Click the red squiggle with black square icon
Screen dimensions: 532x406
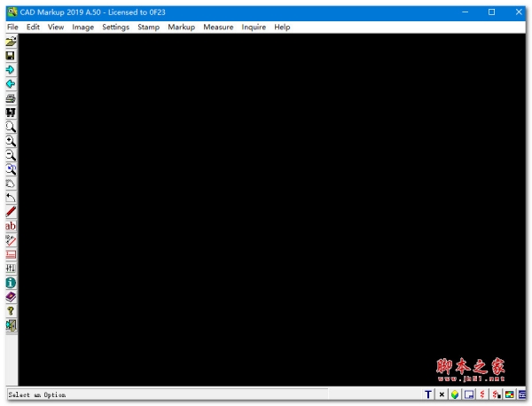point(496,394)
